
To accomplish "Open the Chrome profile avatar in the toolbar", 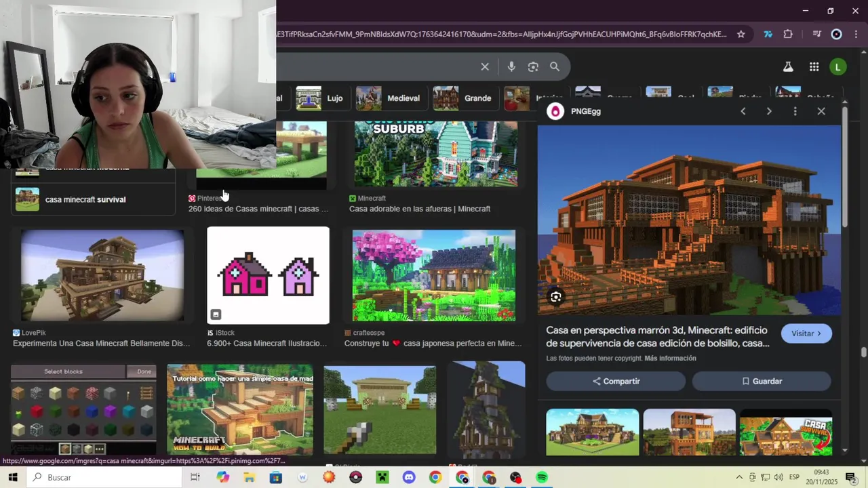I will point(837,34).
